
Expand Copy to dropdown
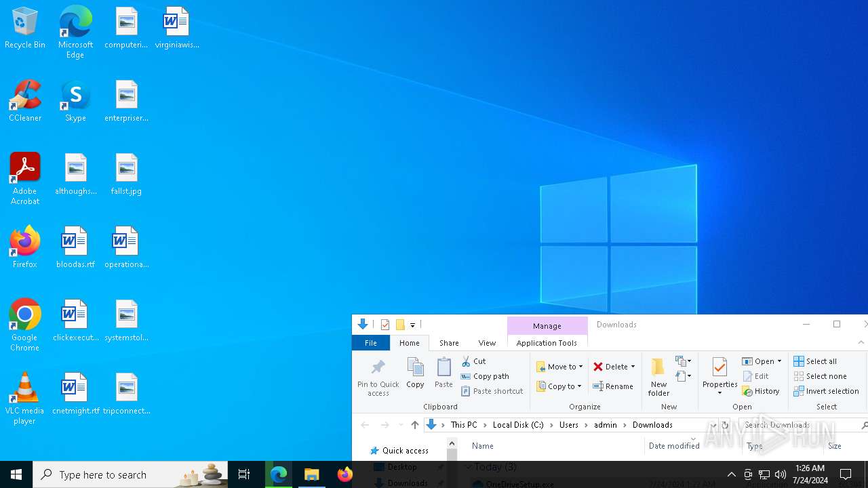[579, 386]
